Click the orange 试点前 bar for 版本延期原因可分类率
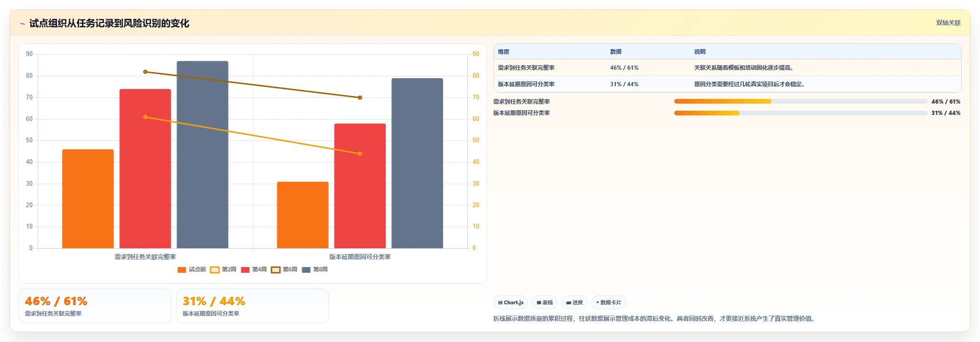The height and width of the screenshot is (342, 980). pyautogui.click(x=303, y=215)
